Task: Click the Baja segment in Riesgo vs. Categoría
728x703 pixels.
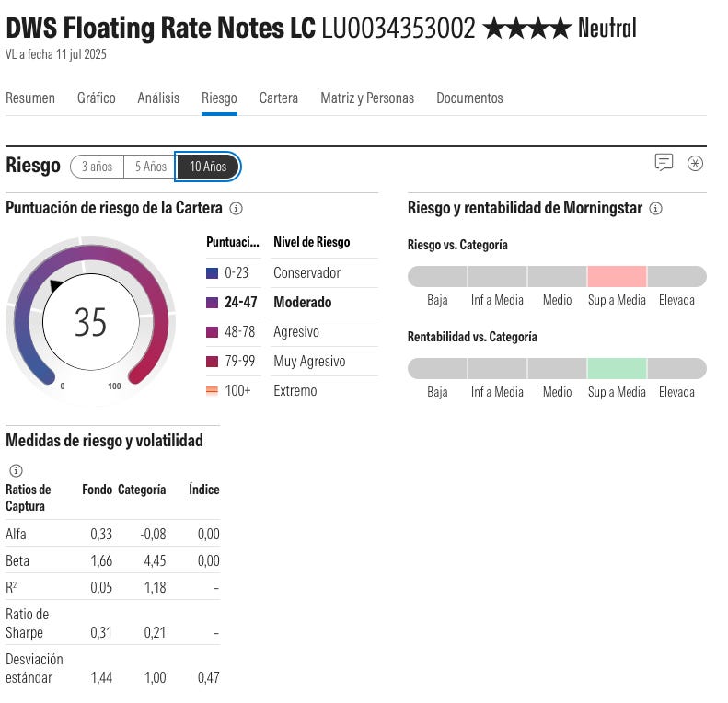Action: [437, 277]
